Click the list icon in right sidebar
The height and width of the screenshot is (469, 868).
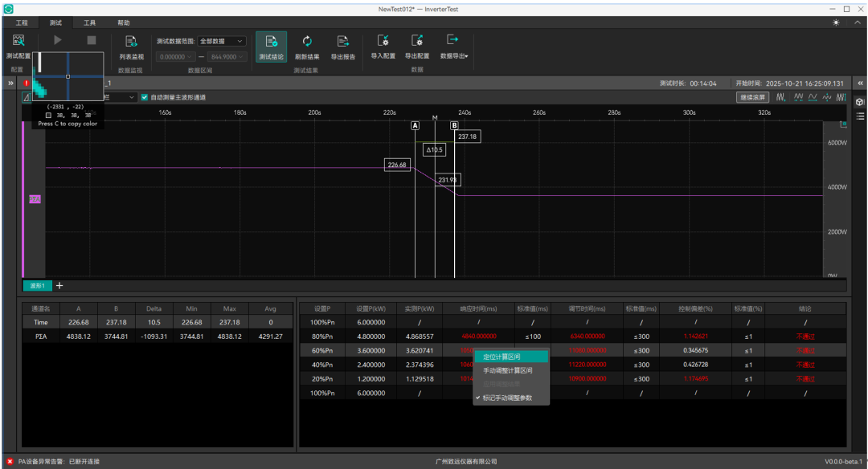[x=860, y=116]
